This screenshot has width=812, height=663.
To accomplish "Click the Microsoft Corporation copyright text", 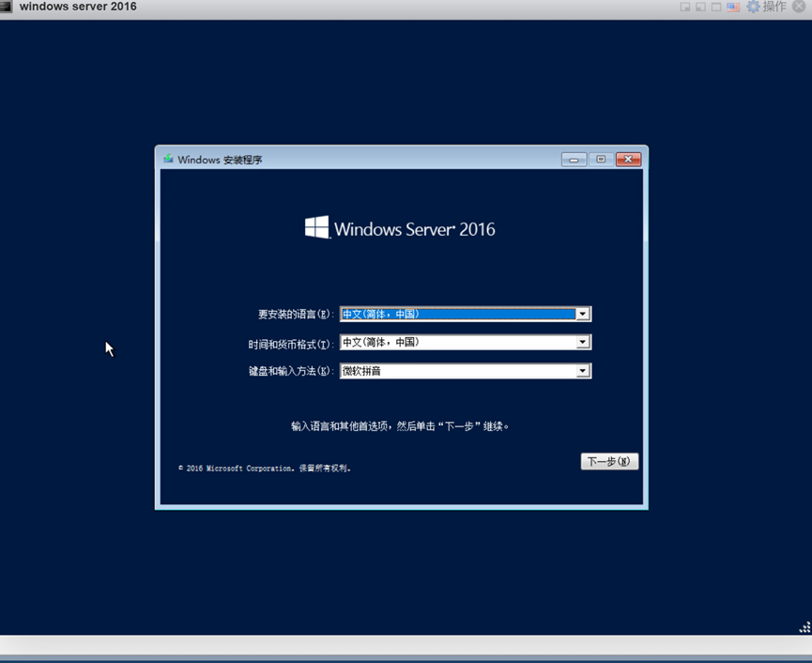I will 265,469.
